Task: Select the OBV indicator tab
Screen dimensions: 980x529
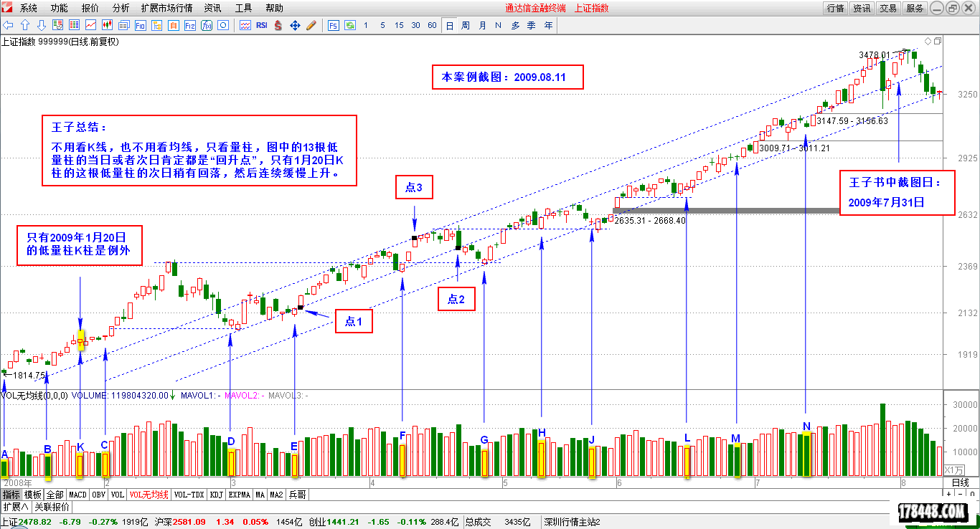Action: pos(99,495)
